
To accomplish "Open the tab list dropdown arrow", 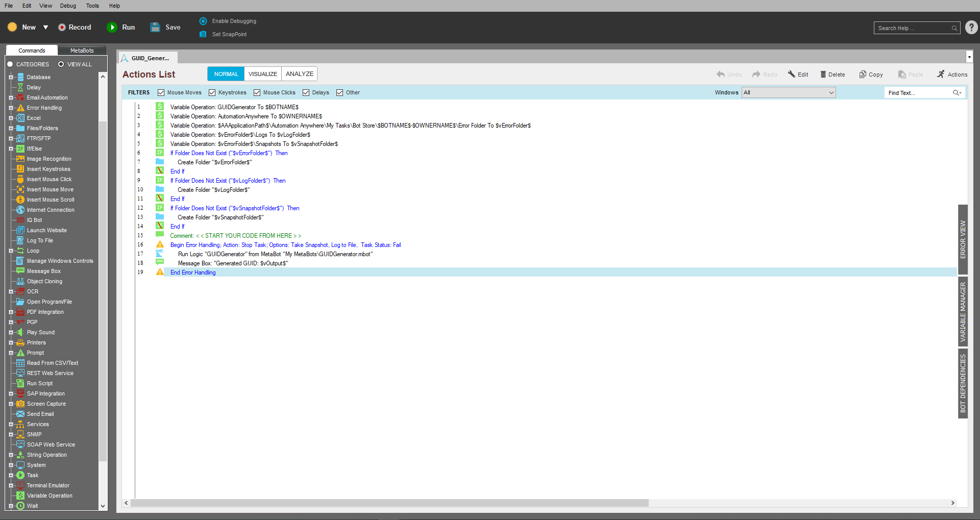I will coord(969,57).
